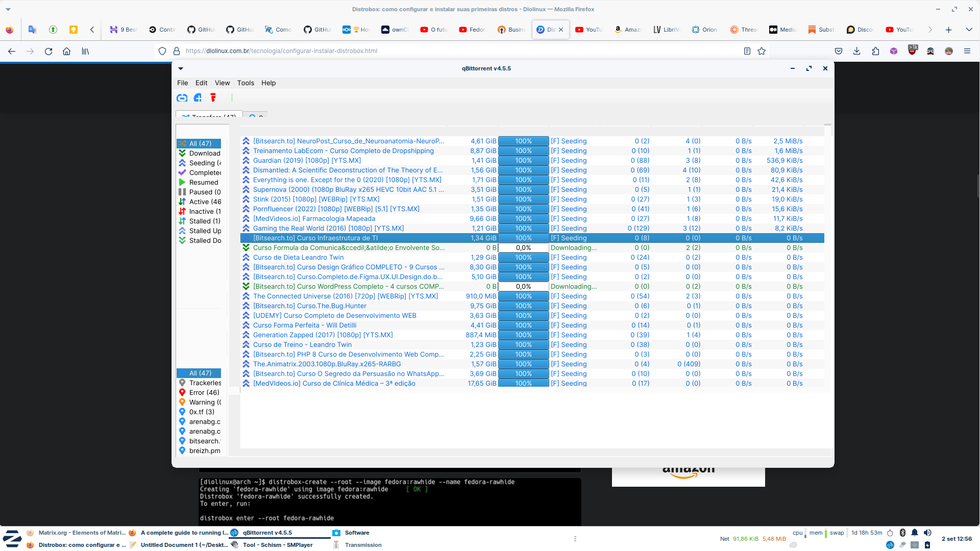Toggle reader view in the address bar
980x551 pixels.
tap(747, 51)
